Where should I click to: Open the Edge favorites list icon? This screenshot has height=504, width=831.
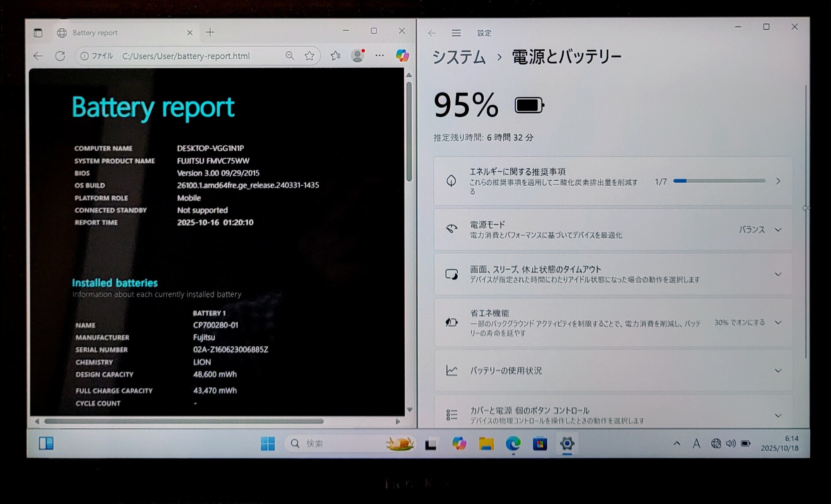point(335,56)
